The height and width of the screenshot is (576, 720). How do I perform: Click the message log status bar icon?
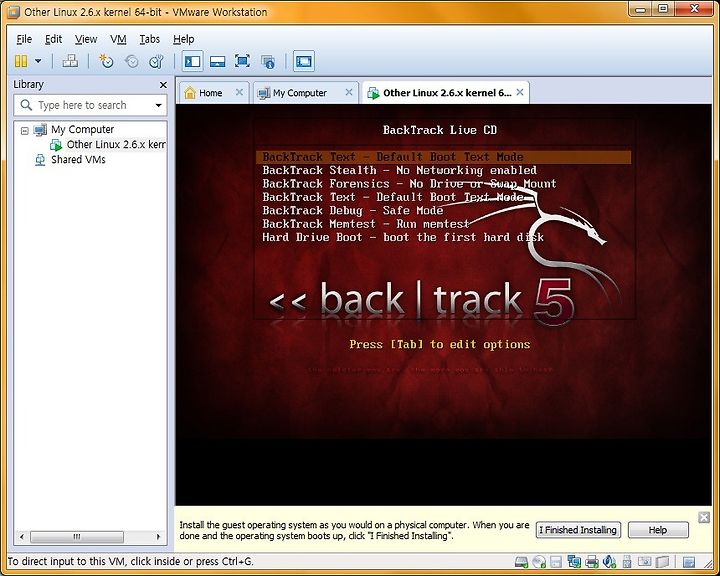tap(689, 561)
